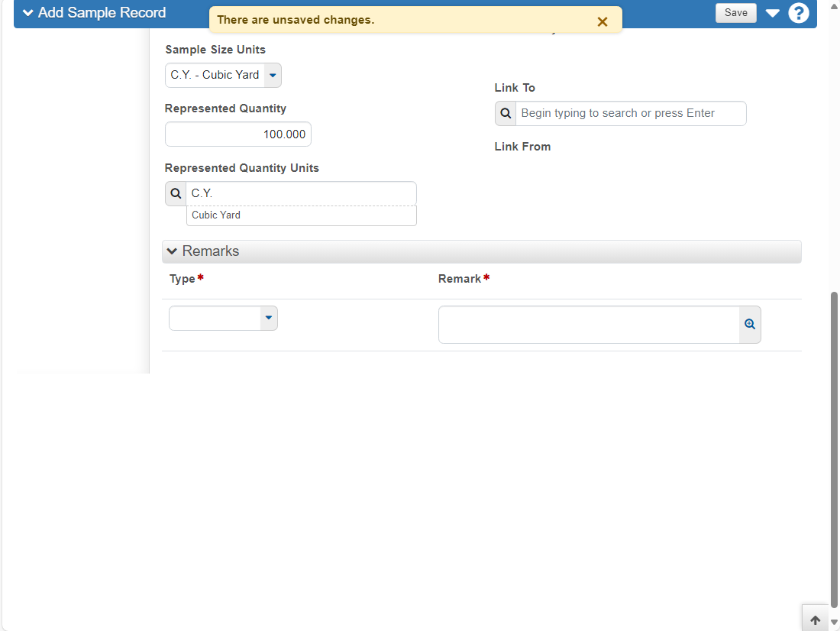Collapse the Add Sample Record header chevron

(27, 13)
